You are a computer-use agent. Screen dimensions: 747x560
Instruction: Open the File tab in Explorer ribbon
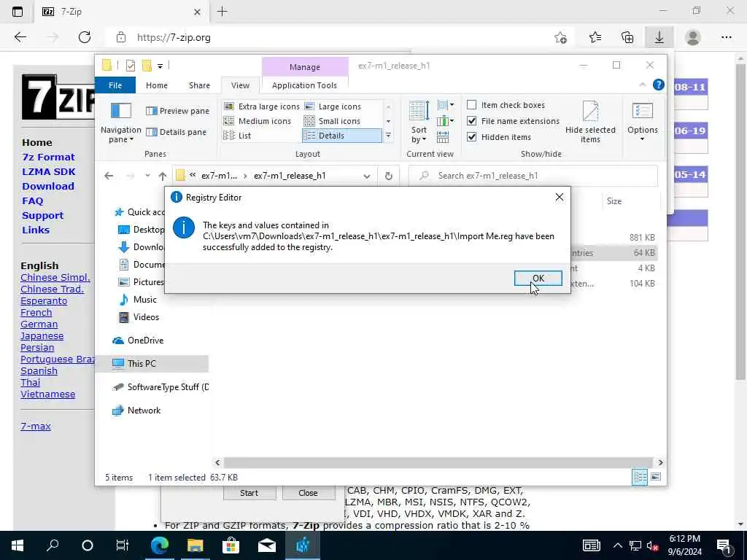tap(115, 85)
